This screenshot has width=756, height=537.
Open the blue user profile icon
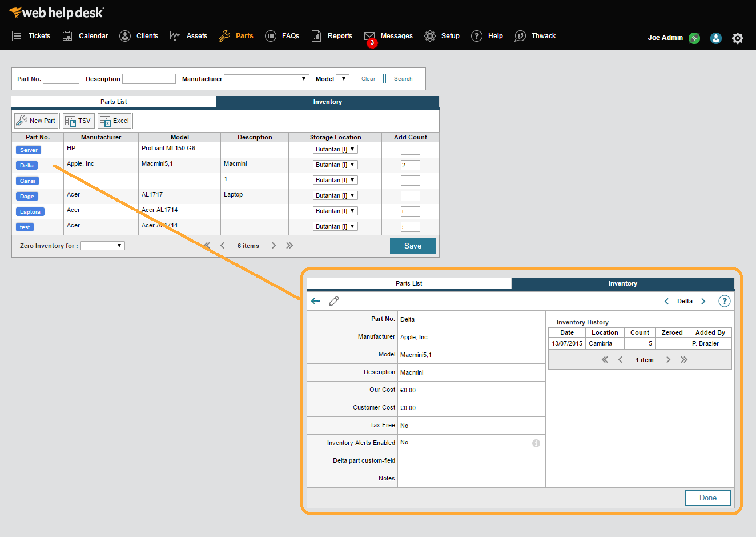[716, 38]
